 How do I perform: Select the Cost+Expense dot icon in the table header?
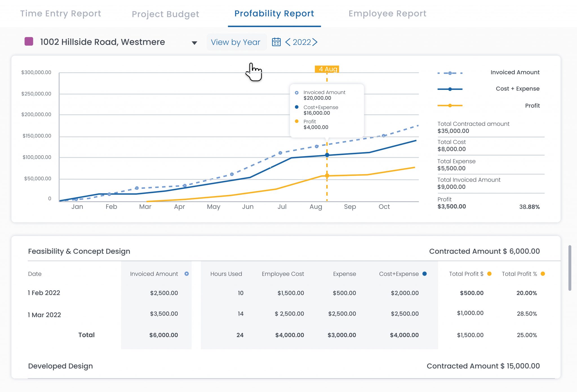(425, 274)
